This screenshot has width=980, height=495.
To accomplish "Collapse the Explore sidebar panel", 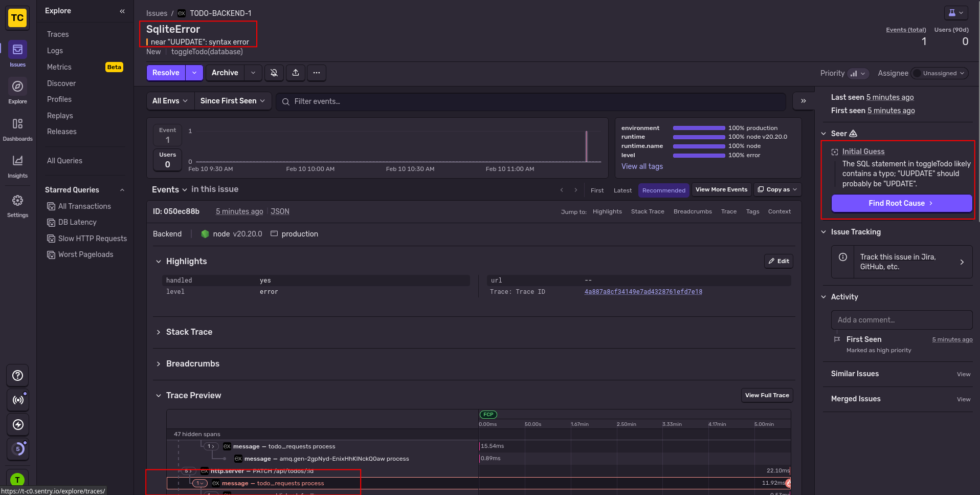I will pos(122,11).
